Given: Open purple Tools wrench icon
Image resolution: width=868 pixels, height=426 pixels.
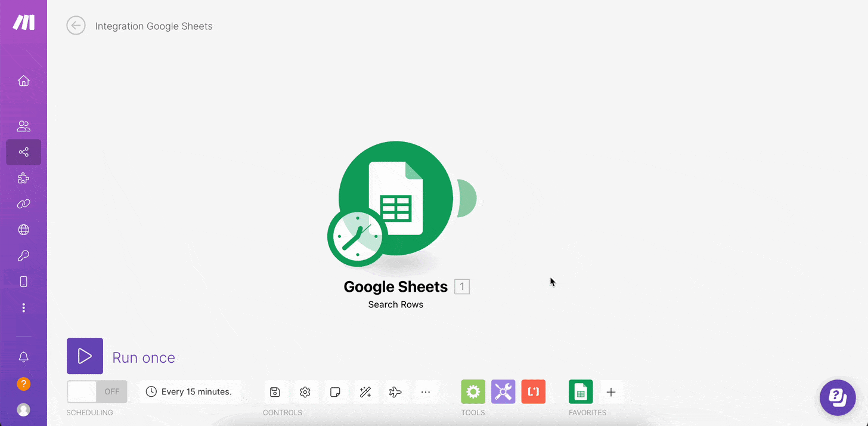Looking at the screenshot, I should pyautogui.click(x=503, y=392).
